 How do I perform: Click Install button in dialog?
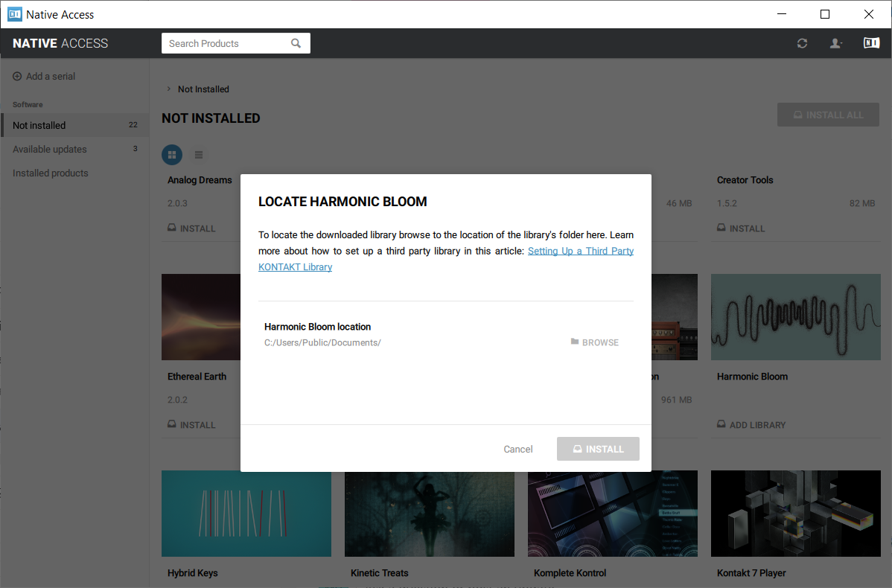click(598, 449)
